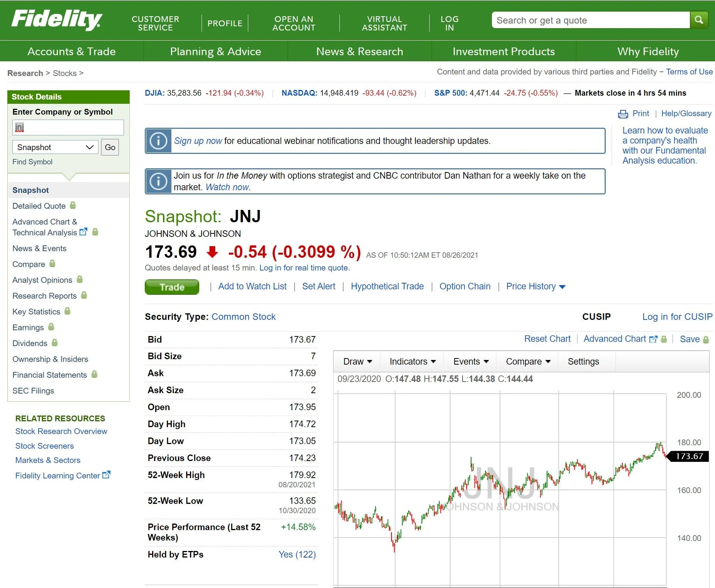
Task: Open Accounts & Trade main menu
Action: pyautogui.click(x=71, y=51)
